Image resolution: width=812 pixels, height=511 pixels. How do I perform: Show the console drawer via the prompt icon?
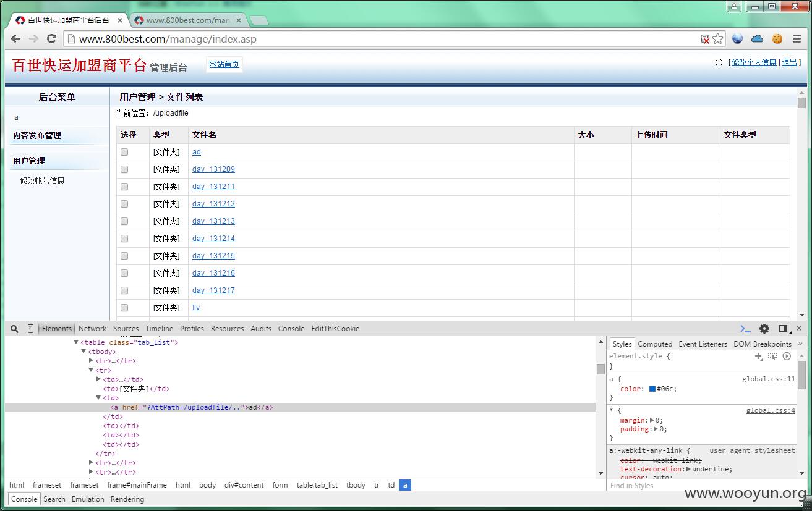click(745, 329)
